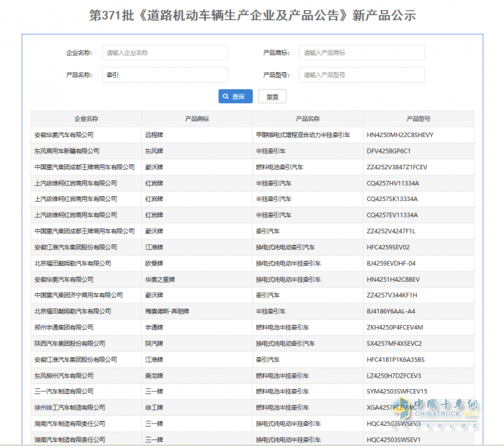The width and height of the screenshot is (504, 446).
Task: Click the 产品商标 column header
Action: (x=197, y=119)
